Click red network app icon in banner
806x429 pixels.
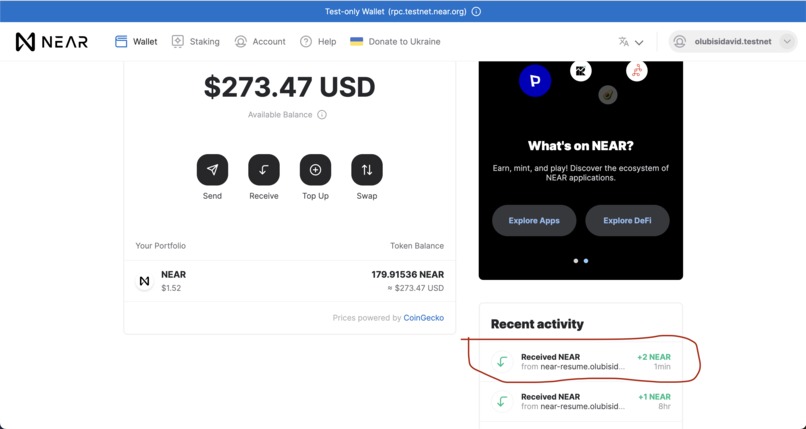[636, 71]
